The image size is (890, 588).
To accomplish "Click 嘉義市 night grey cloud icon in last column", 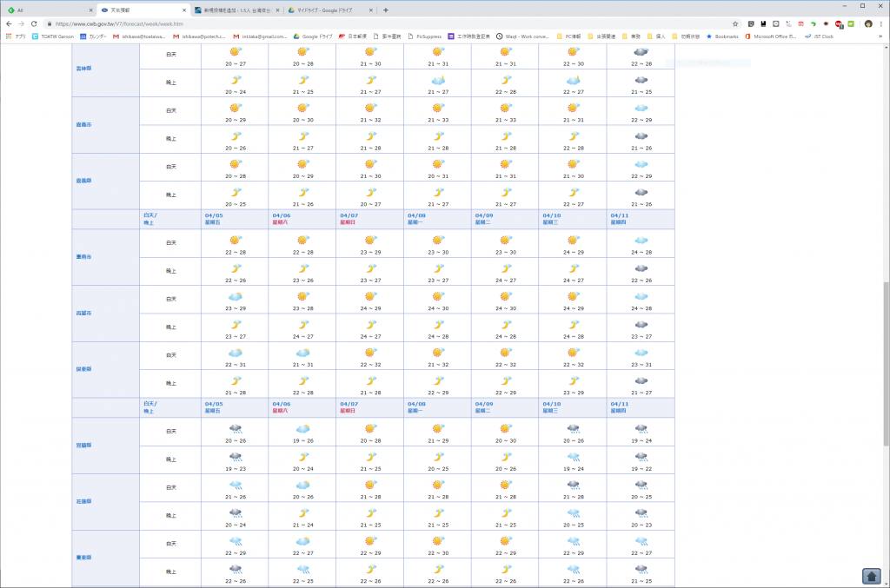I will pos(641,136).
